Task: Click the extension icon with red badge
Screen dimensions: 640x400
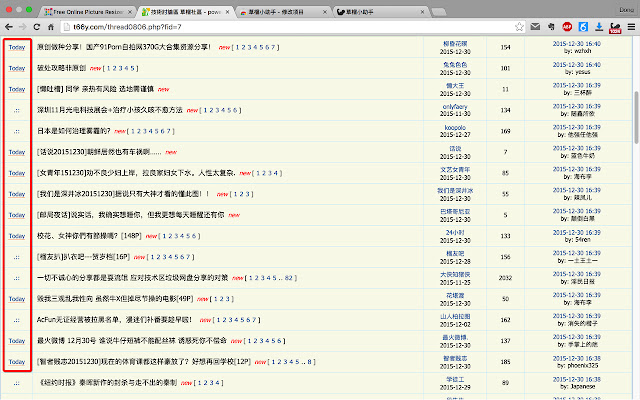Action: (615, 28)
